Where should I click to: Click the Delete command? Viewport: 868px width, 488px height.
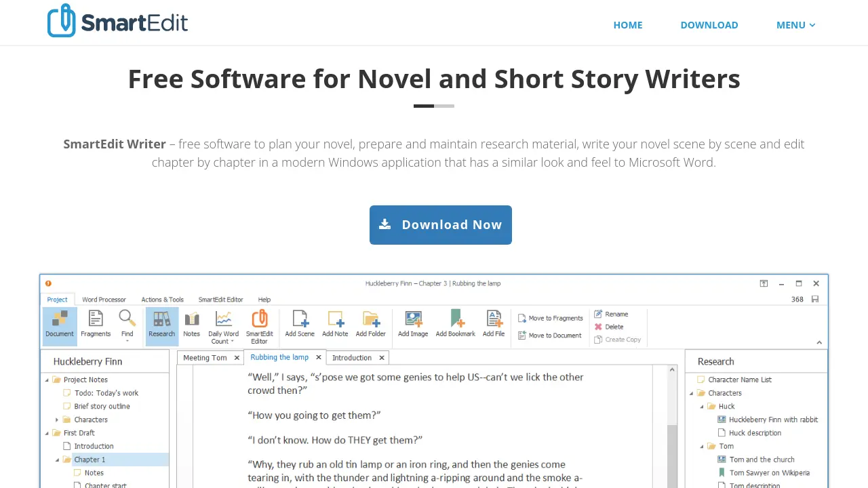tap(609, 327)
